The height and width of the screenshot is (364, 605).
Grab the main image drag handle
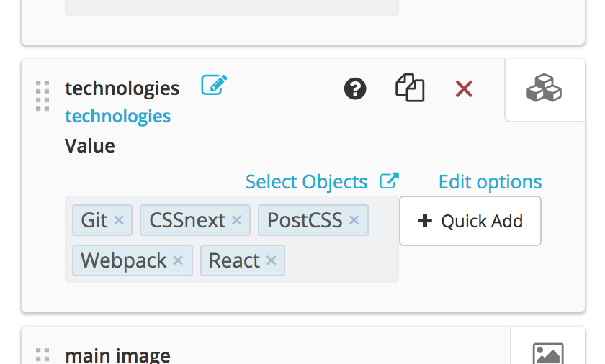coord(42,355)
